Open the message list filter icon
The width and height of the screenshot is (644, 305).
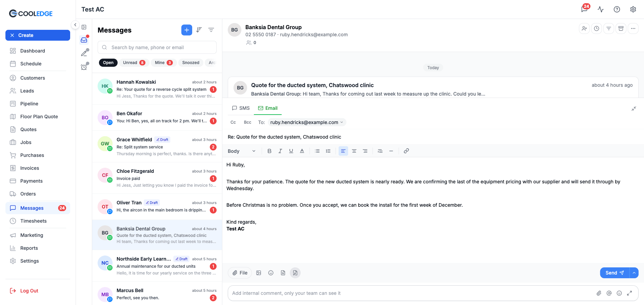pos(211,30)
